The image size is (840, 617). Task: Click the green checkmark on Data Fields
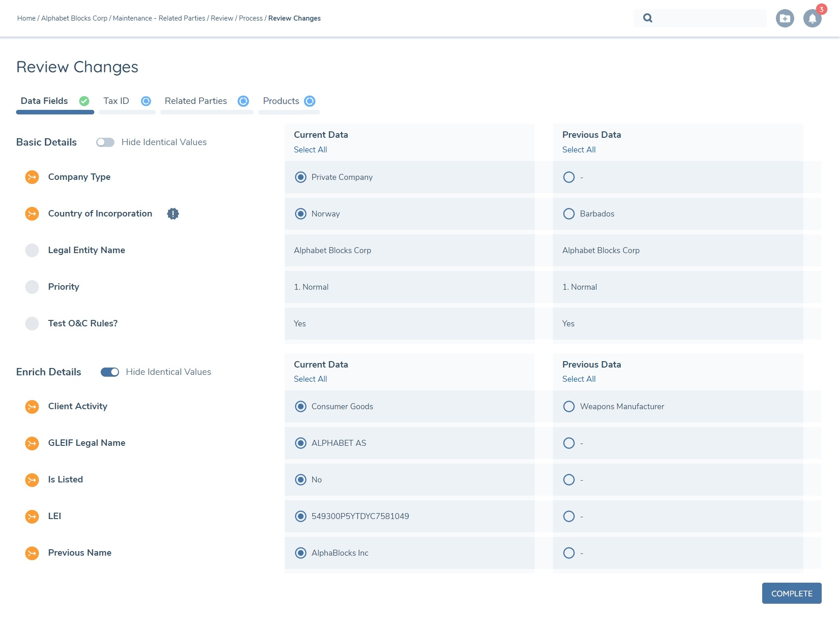click(x=84, y=101)
